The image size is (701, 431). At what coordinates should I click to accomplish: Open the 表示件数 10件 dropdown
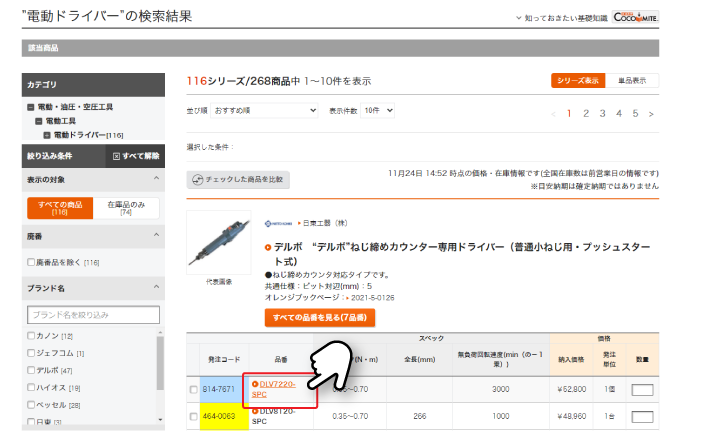coord(378,110)
